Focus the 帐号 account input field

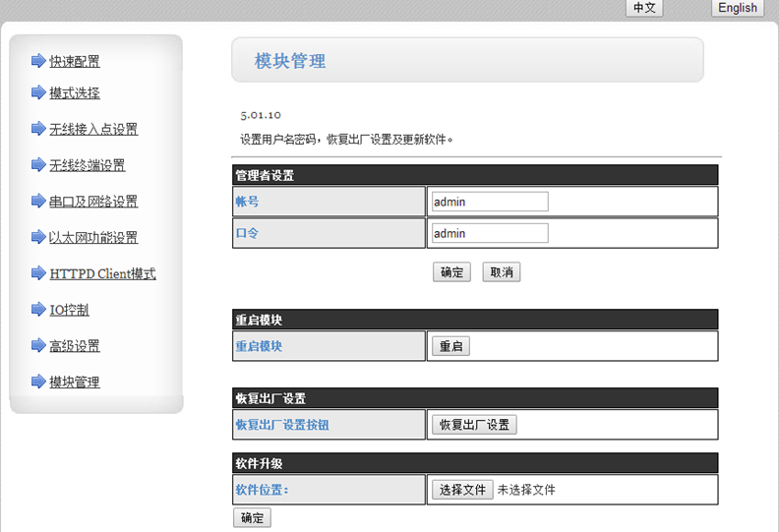click(x=489, y=202)
